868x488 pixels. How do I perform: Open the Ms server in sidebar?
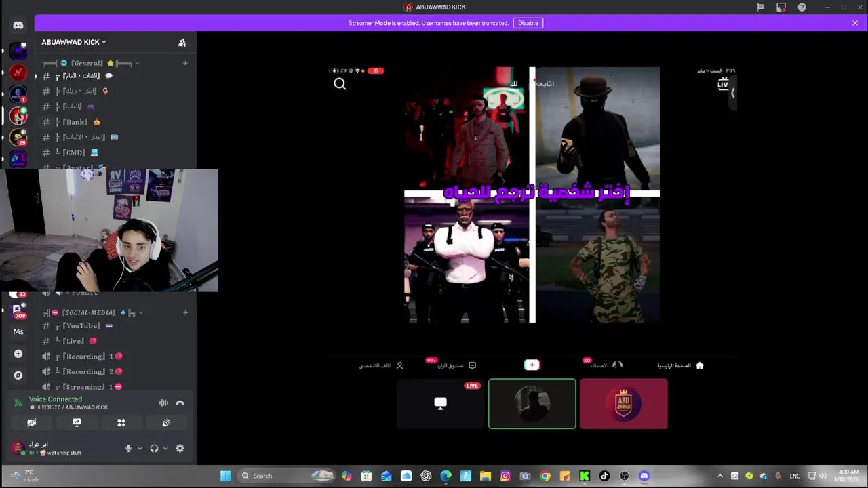[x=18, y=331]
